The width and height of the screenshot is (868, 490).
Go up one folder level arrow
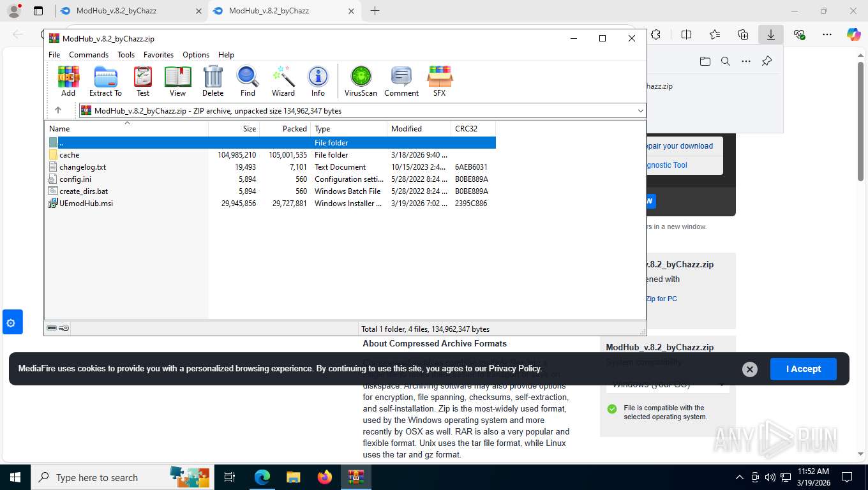click(57, 110)
